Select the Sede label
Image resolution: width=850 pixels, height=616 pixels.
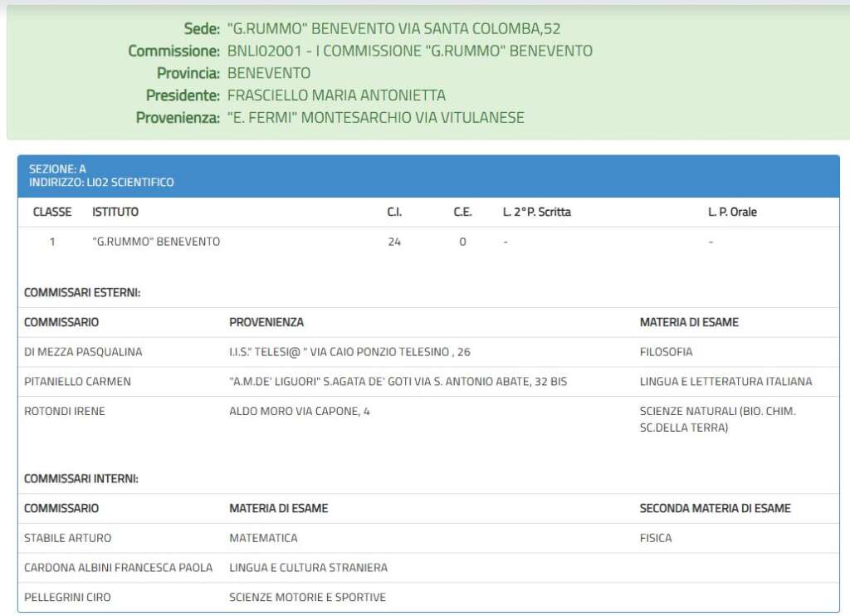(x=202, y=29)
